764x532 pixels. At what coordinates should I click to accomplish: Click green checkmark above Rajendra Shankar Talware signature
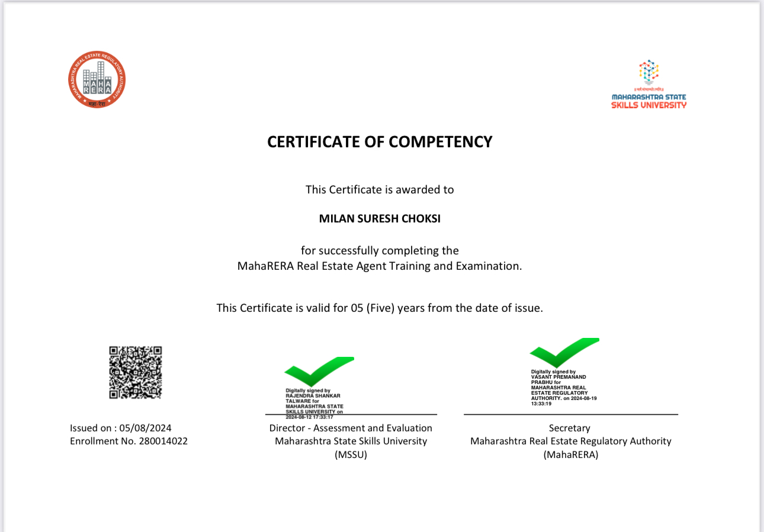point(318,372)
